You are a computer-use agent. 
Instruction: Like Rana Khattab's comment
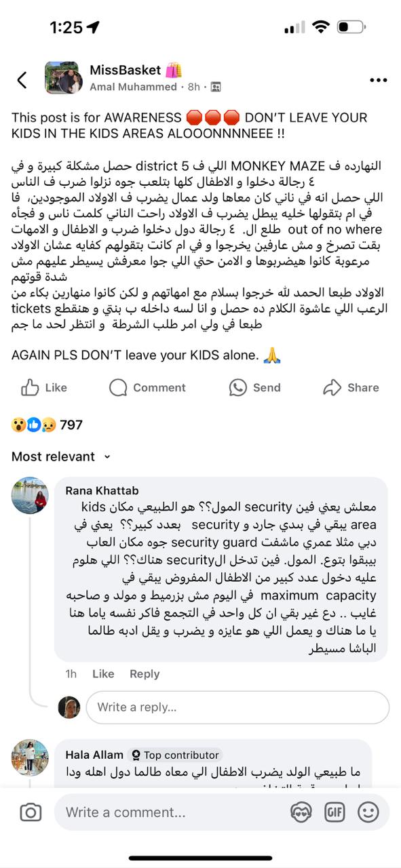(x=103, y=673)
